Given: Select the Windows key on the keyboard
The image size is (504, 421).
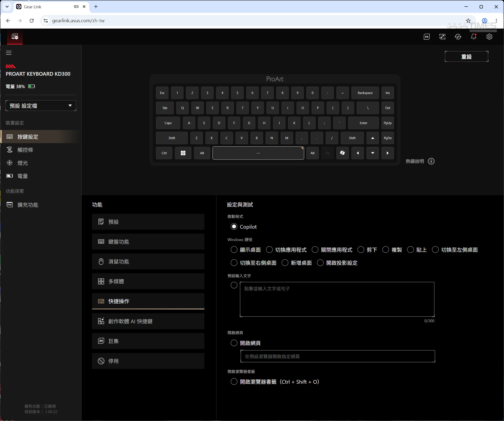Looking at the screenshot, I should (183, 153).
